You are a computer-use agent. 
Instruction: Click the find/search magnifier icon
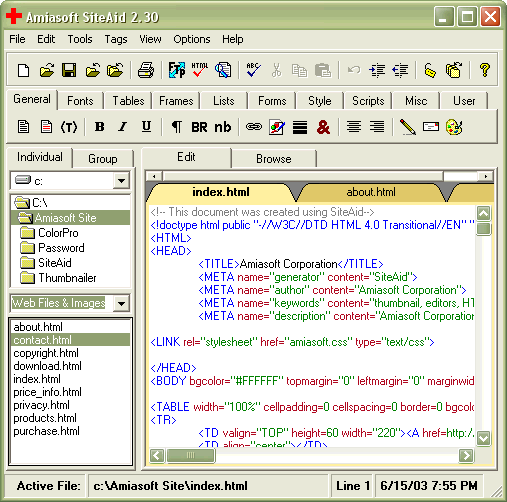point(223,70)
